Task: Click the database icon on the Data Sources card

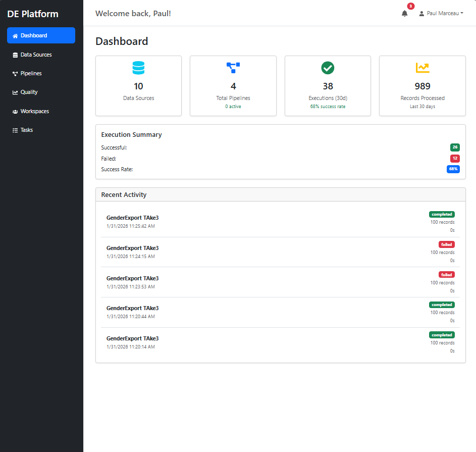Action: tap(138, 68)
